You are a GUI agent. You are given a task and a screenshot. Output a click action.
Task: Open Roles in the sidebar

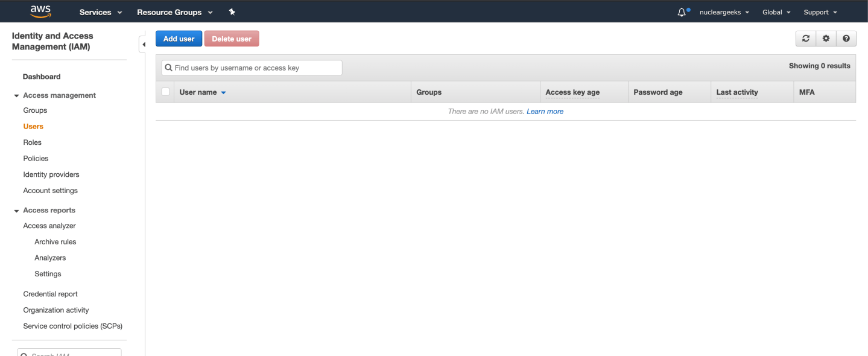[33, 142]
